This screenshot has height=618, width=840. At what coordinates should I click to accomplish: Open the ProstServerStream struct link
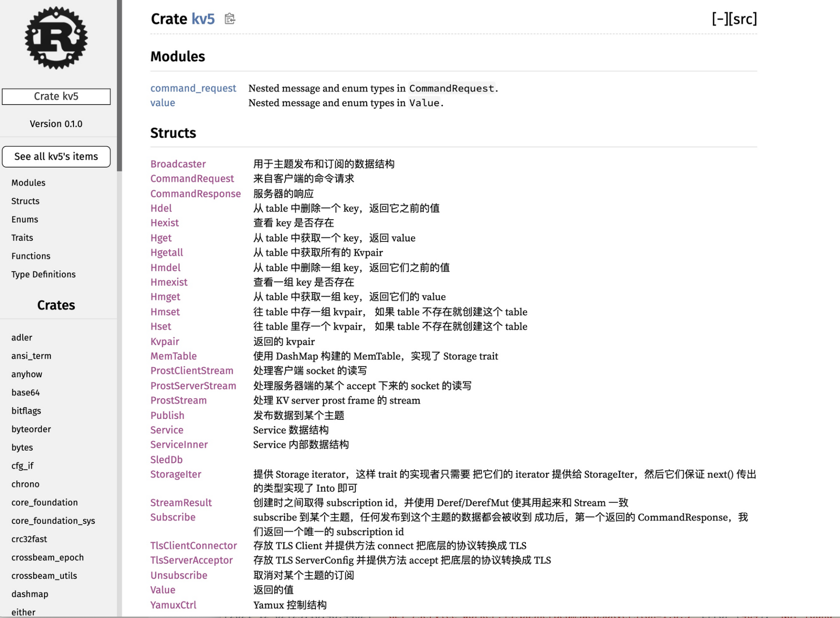[193, 386]
